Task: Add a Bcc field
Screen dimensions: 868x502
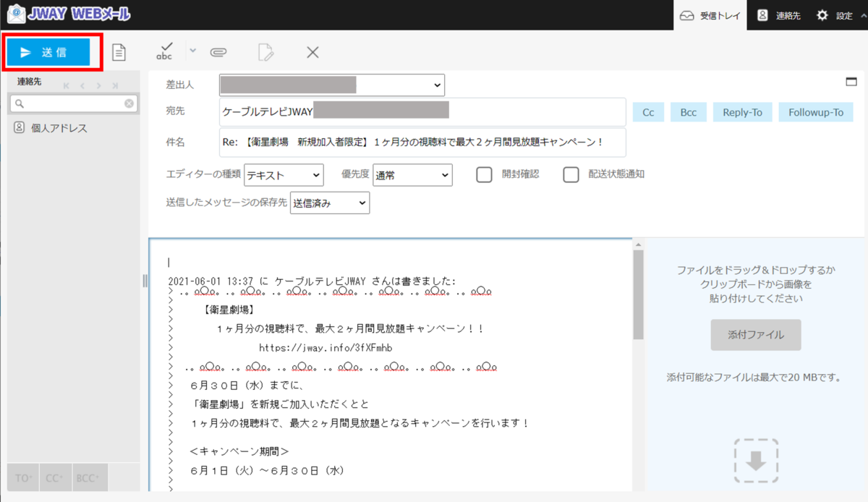Action: [x=689, y=112]
